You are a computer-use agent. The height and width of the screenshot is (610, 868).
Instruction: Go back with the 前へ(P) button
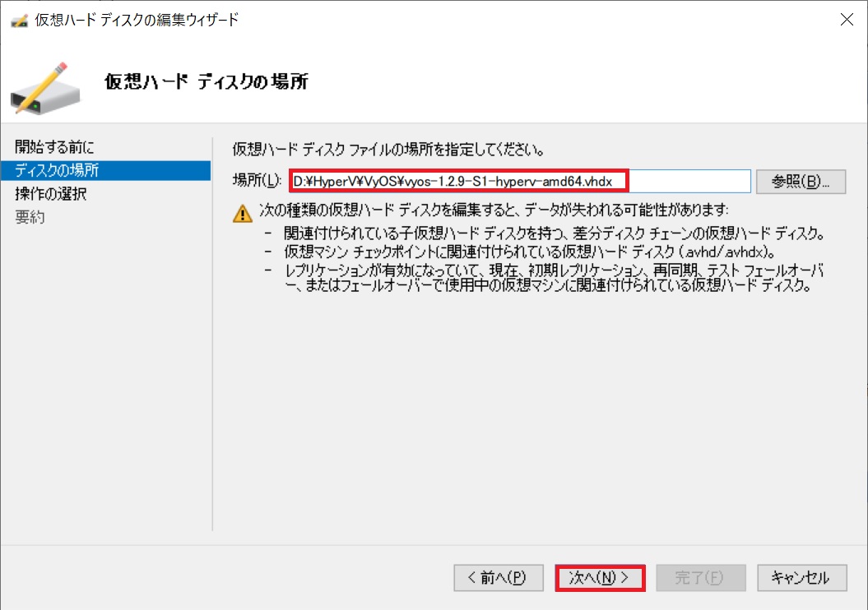(x=499, y=578)
